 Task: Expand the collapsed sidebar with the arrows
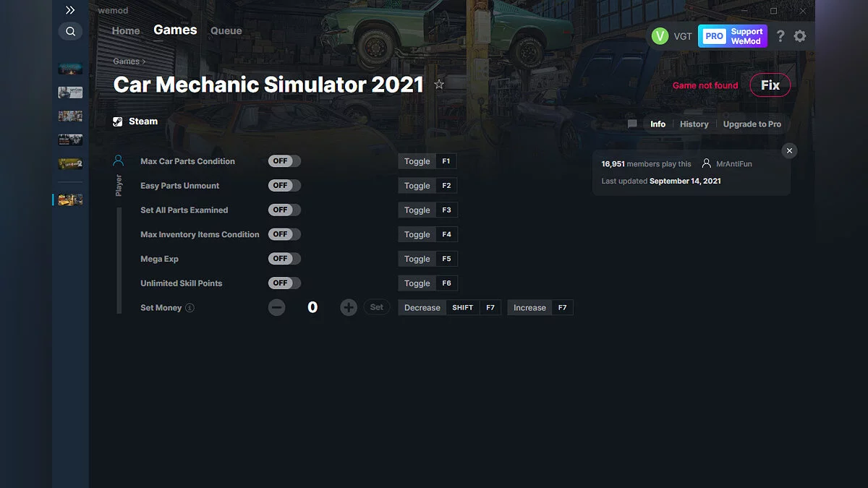70,10
